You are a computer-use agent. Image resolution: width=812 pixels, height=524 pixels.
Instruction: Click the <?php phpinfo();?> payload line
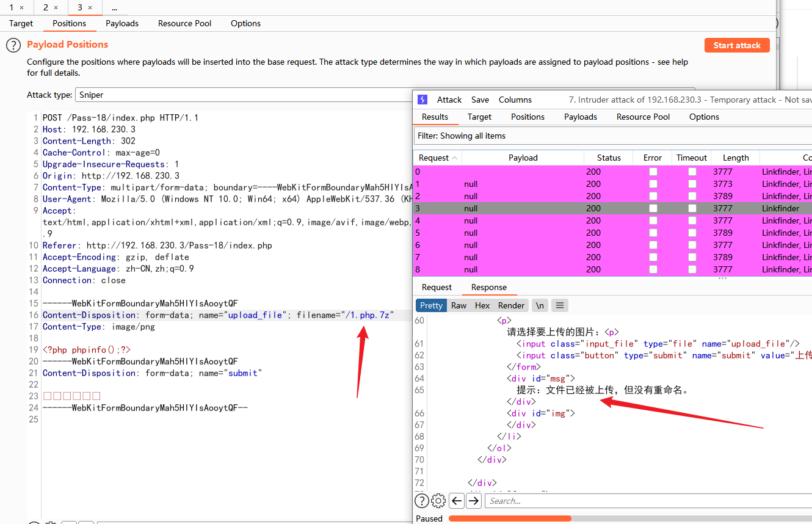click(87, 350)
